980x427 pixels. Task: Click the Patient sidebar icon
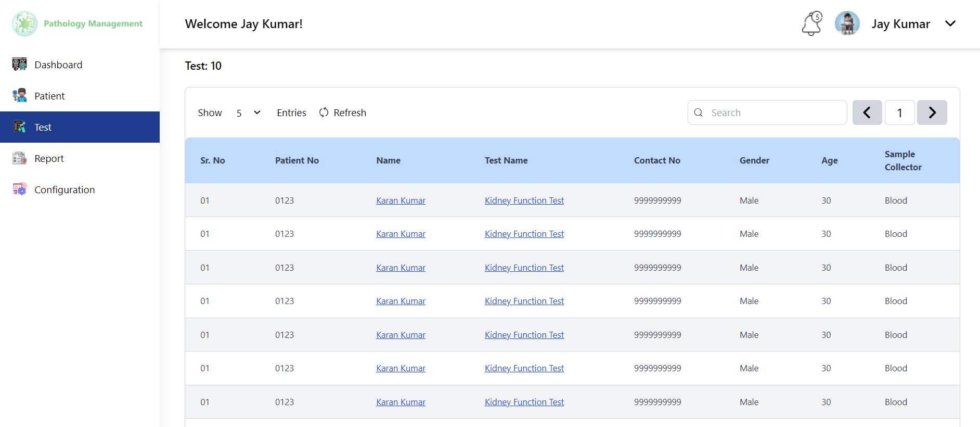coord(20,96)
